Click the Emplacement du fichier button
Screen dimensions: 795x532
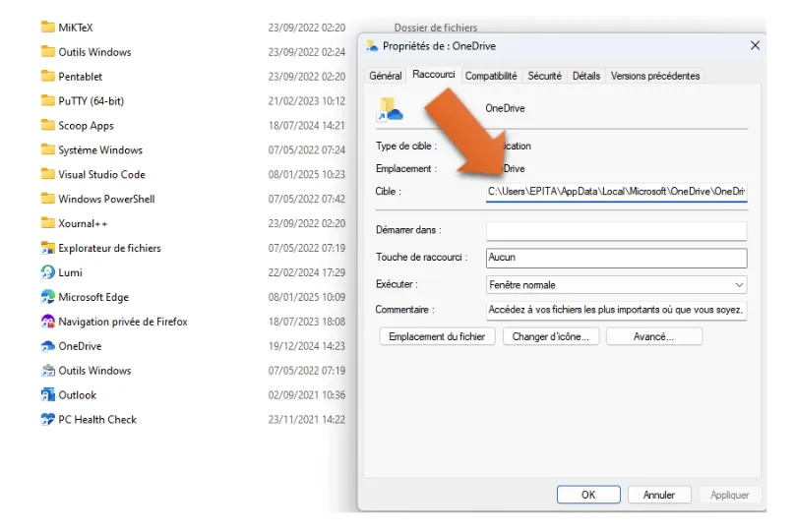437,336
